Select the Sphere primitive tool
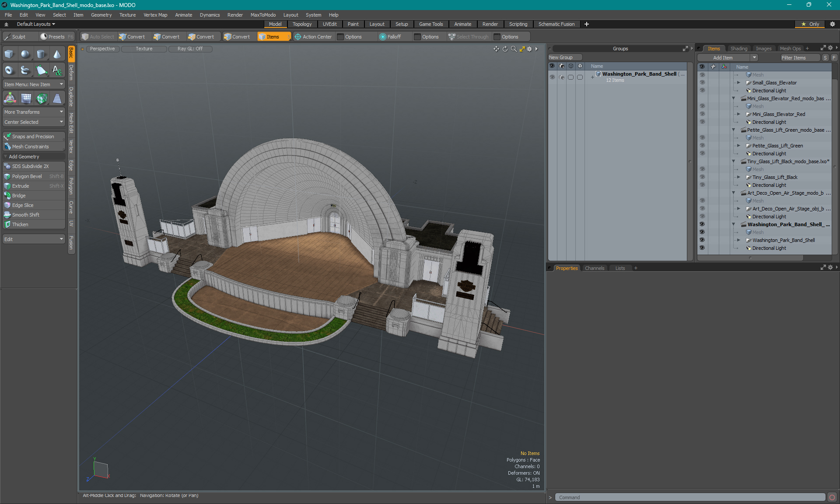 tap(25, 54)
